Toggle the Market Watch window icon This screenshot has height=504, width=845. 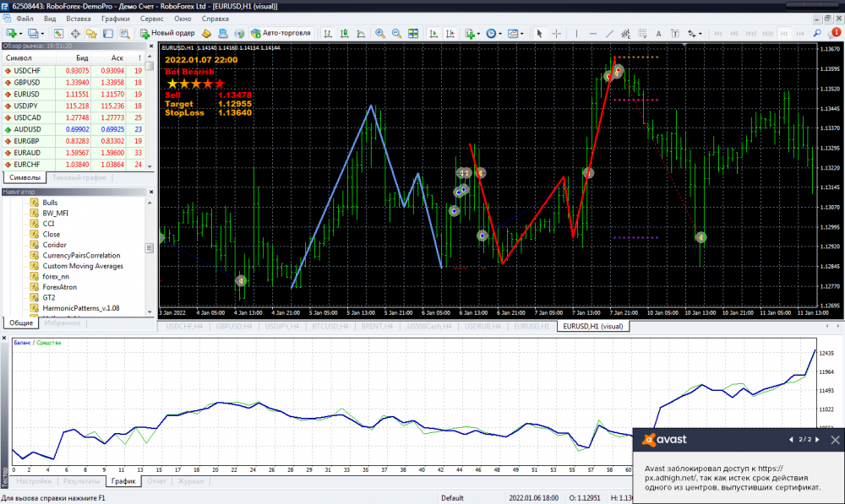coord(58,34)
